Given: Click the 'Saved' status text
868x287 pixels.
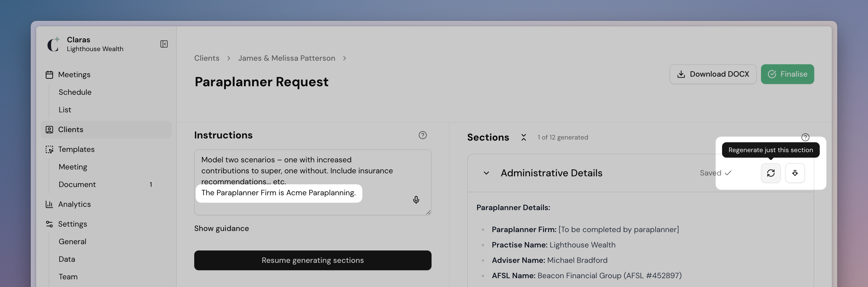Looking at the screenshot, I should (x=710, y=173).
